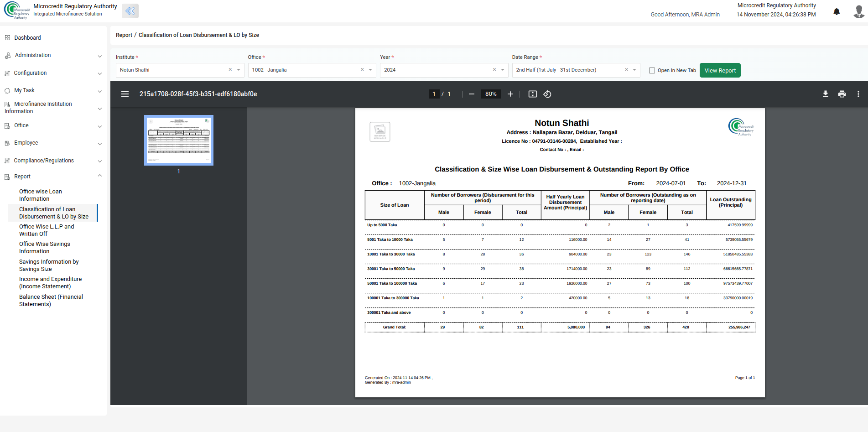Toggle PDF viewer sidebar hamburger menu
This screenshot has width=868, height=432.
pos(125,94)
